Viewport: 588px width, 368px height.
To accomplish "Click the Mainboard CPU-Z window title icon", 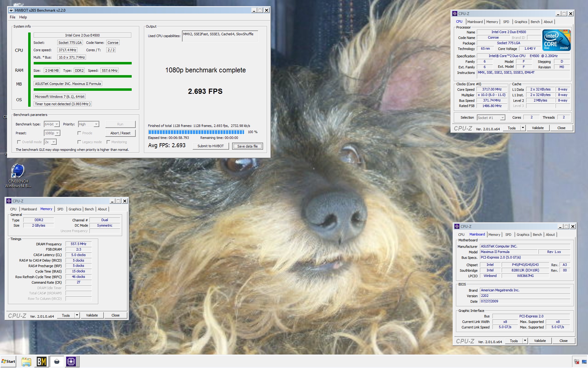I will [x=457, y=226].
